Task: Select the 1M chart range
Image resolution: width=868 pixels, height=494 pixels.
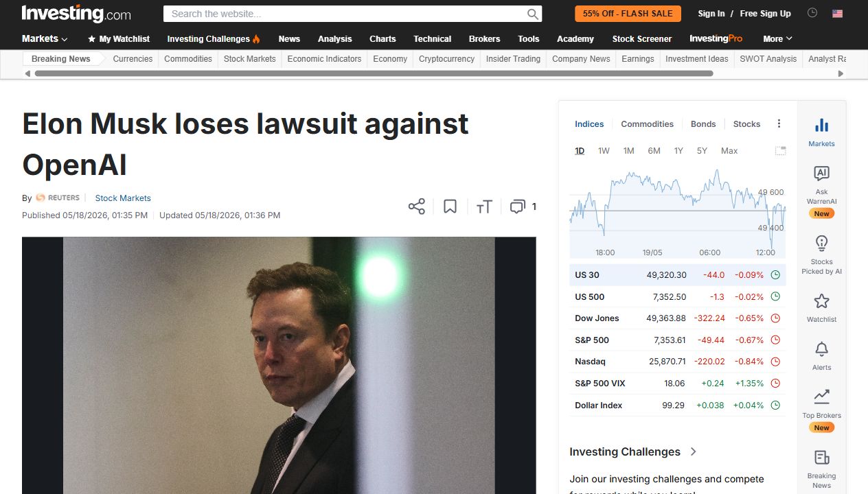Action: click(628, 151)
